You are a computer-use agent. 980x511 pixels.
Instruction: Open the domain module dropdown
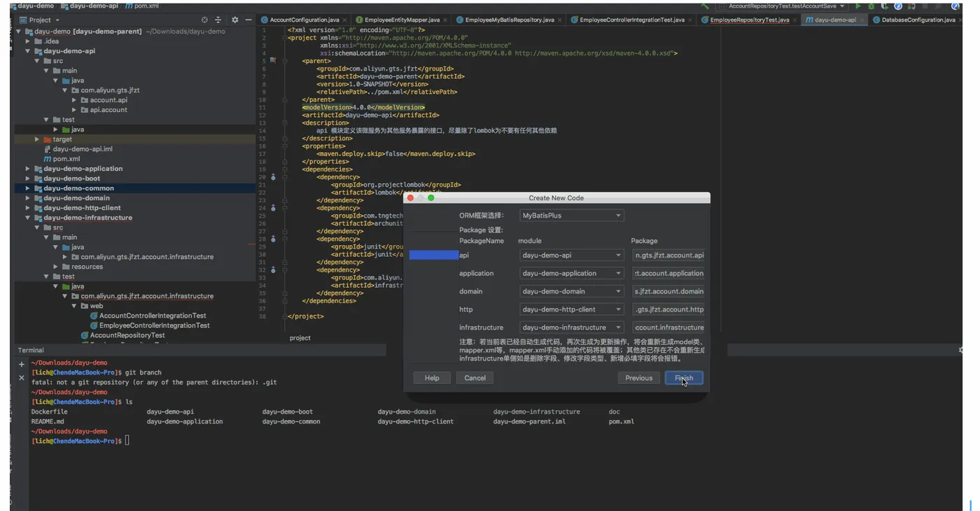pos(572,291)
